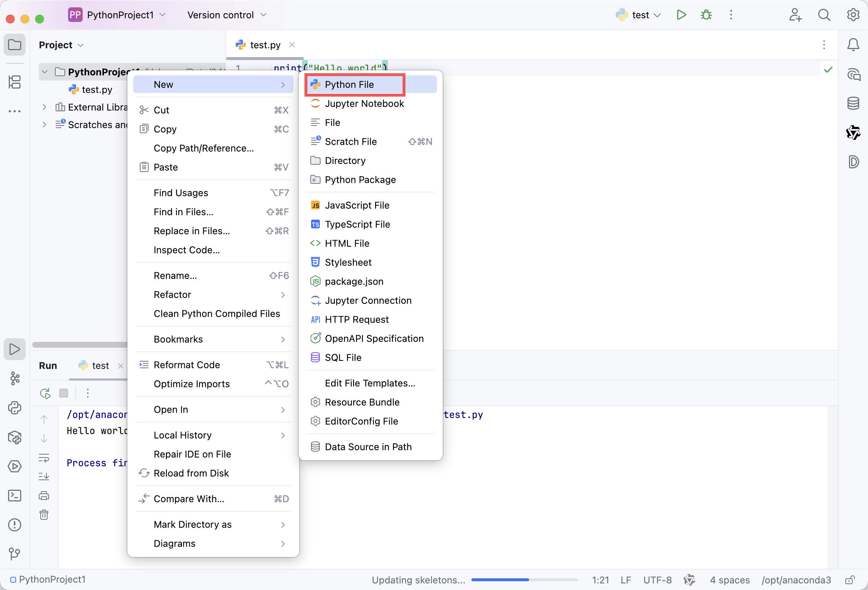Close the 'test' run tab
The image size is (868, 590).
(120, 366)
